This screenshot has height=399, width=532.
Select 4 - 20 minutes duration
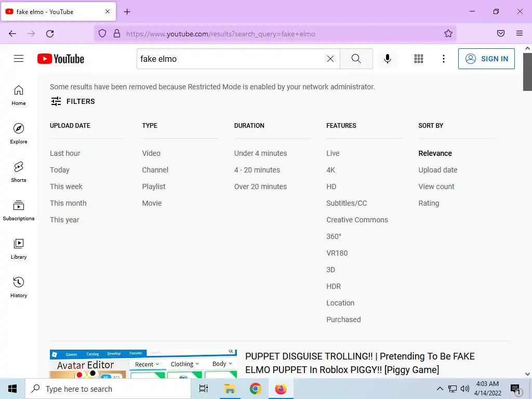coord(257,170)
